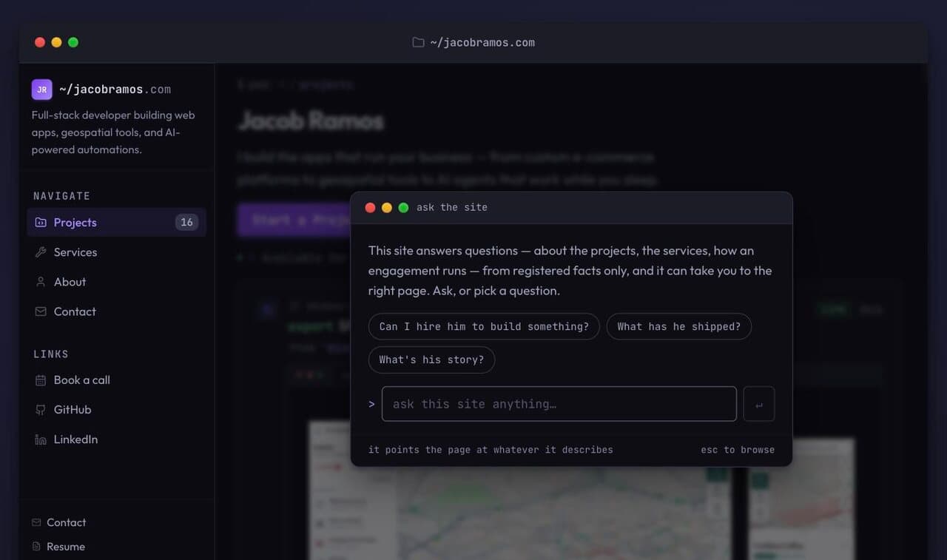Click the Services wrench icon

click(41, 252)
